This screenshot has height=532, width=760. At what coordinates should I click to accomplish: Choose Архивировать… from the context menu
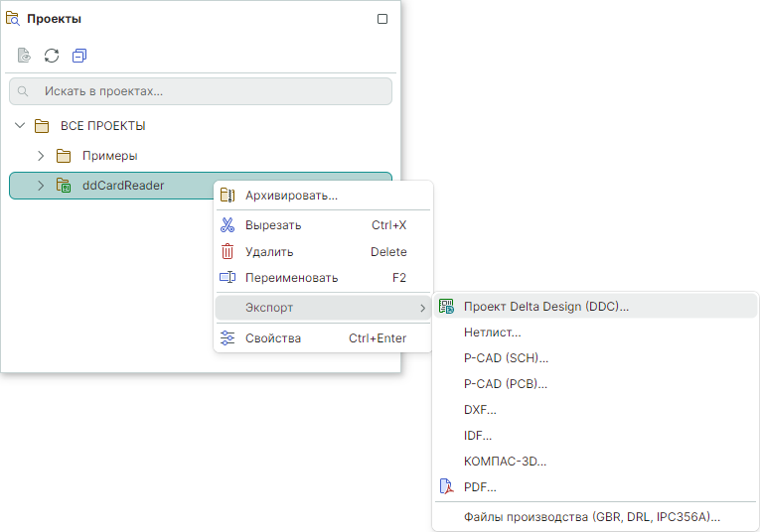click(x=291, y=196)
